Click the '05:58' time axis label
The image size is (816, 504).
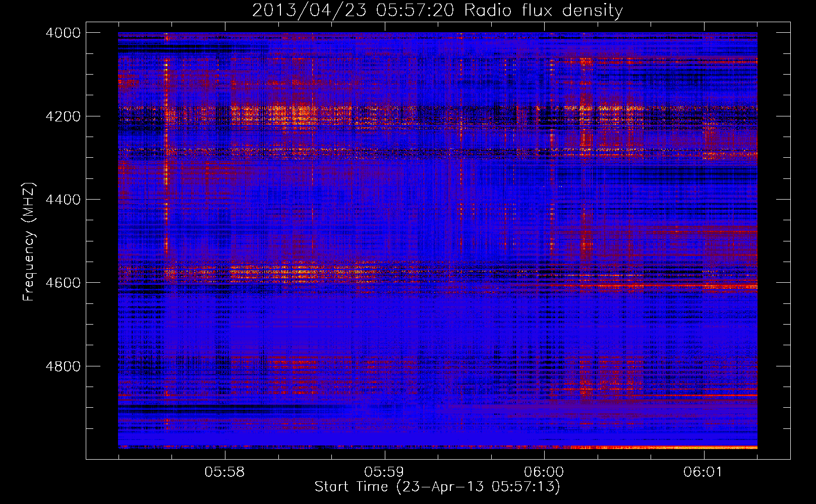[x=224, y=472]
